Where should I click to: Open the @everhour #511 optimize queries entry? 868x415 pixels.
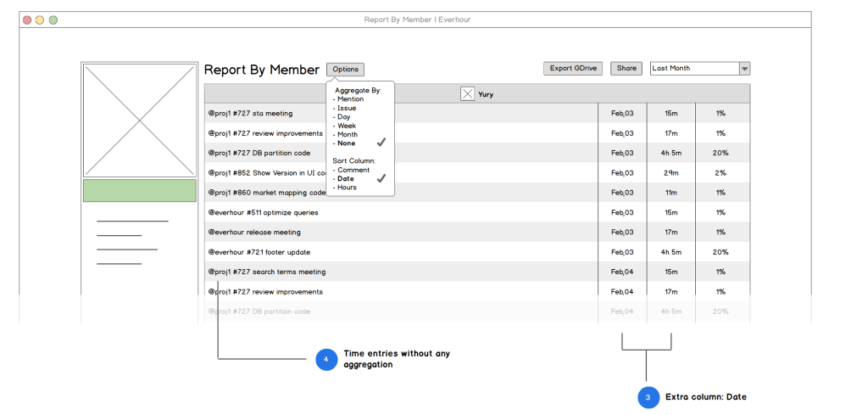[x=257, y=212]
